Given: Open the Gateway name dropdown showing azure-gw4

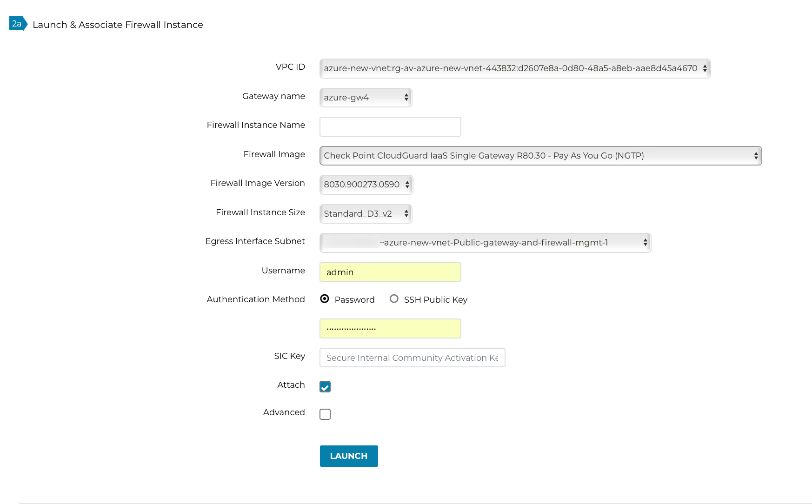Looking at the screenshot, I should click(366, 98).
